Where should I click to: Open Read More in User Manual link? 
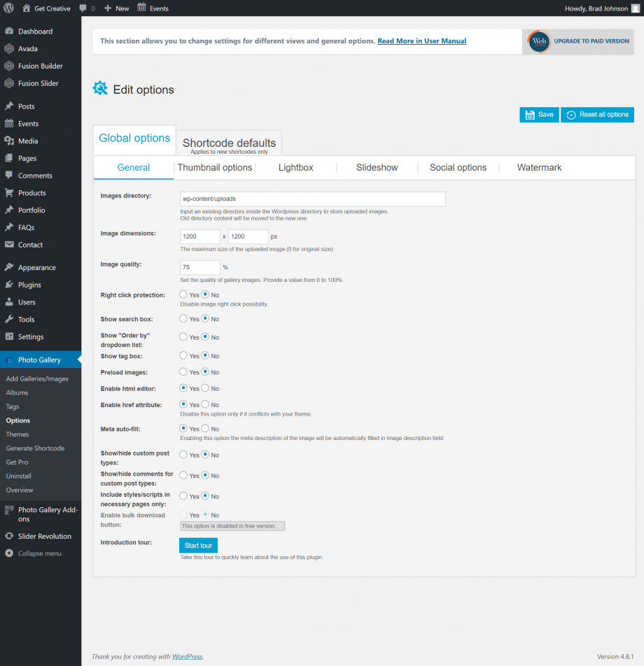[x=421, y=41]
